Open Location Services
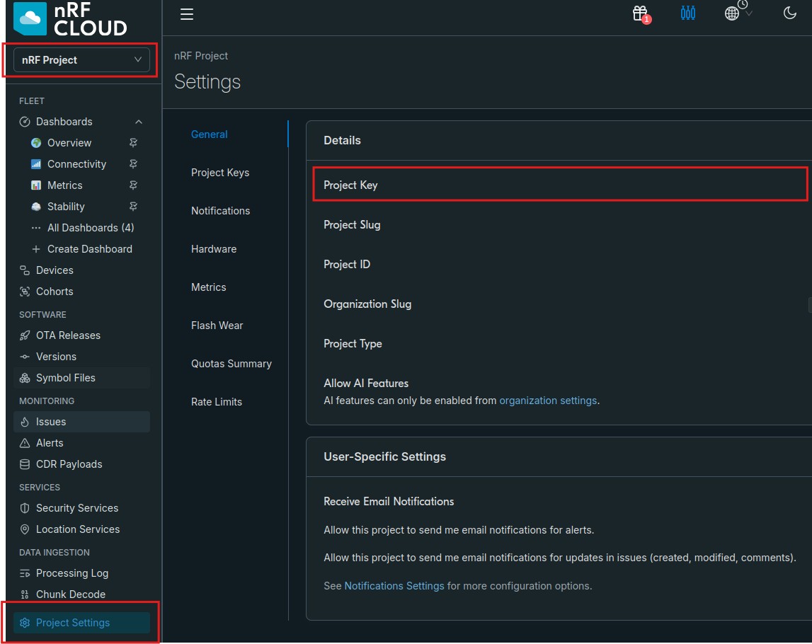Screen dimensions: 812x644 coord(78,529)
